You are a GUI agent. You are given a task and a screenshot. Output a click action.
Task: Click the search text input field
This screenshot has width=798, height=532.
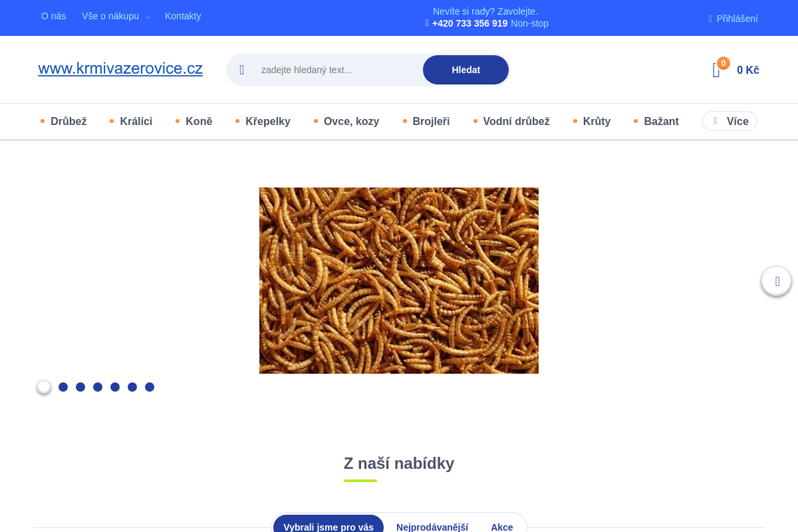coord(336,70)
